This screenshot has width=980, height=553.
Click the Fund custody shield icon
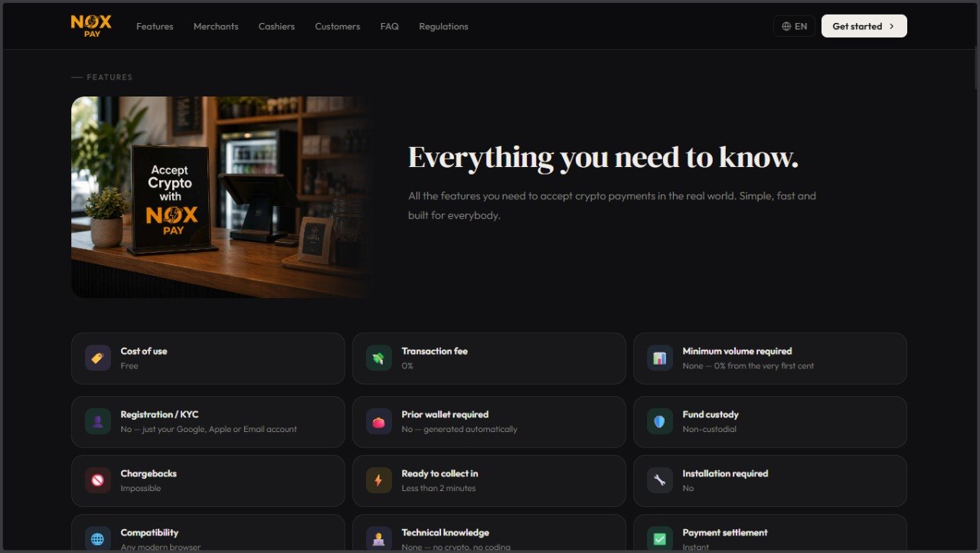(660, 421)
